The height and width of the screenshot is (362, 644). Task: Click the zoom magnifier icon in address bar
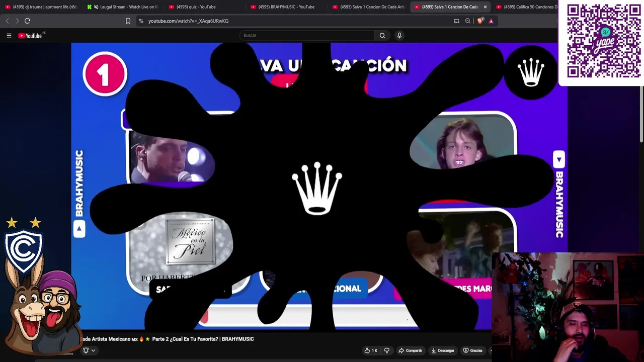(x=468, y=21)
